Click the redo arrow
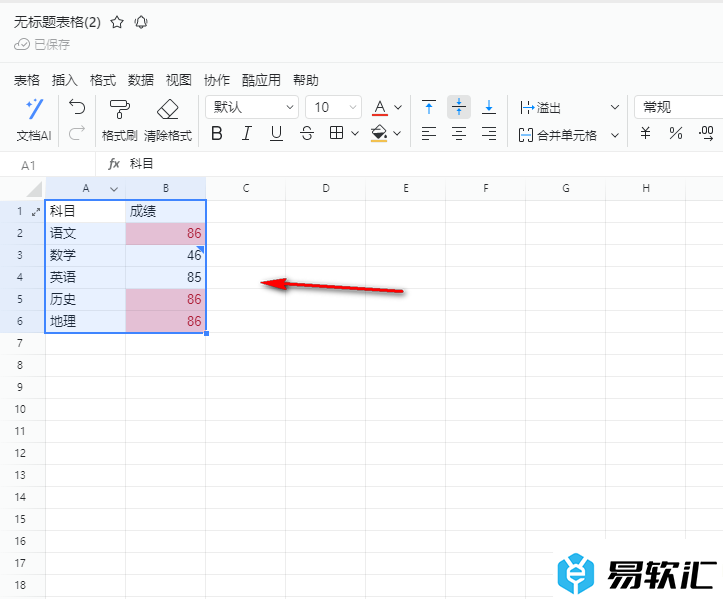The image size is (723, 599). 77,133
